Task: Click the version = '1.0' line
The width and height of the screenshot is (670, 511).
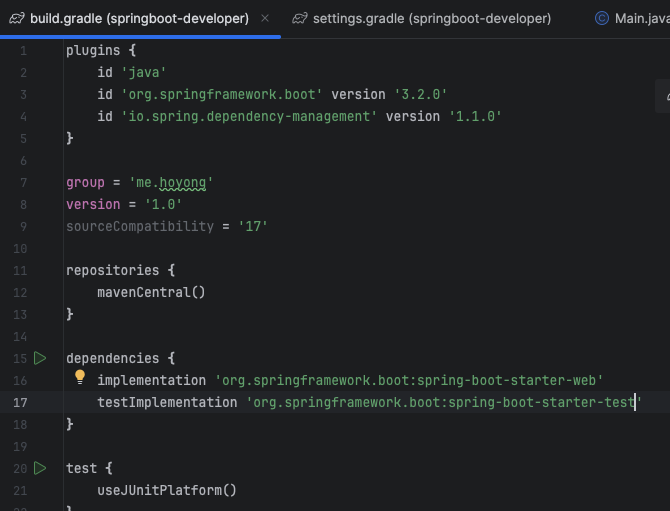Action: click(124, 204)
